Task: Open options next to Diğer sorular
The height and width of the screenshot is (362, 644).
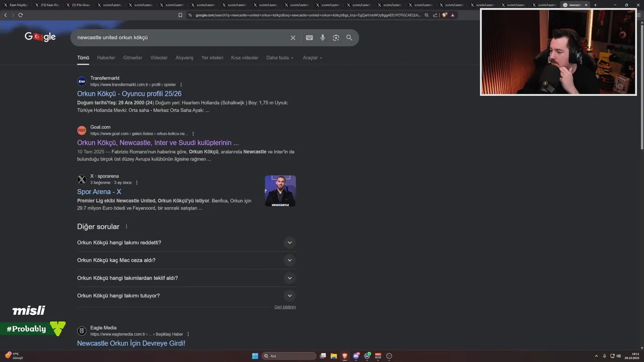Action: coord(126,227)
